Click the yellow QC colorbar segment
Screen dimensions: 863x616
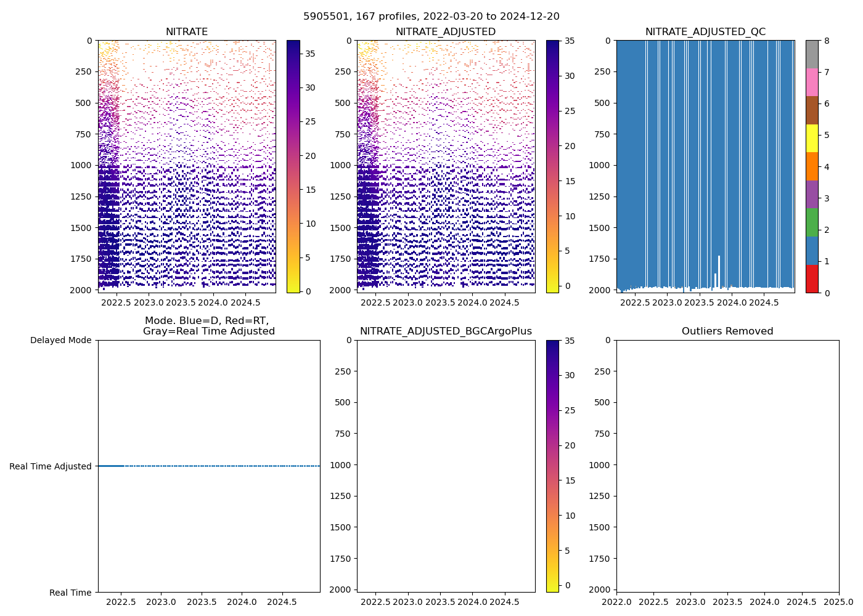tap(812, 138)
